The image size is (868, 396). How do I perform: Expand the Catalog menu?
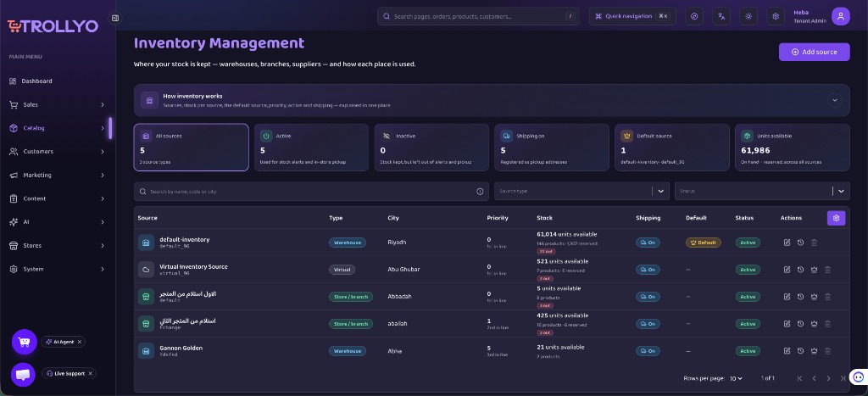click(57, 128)
